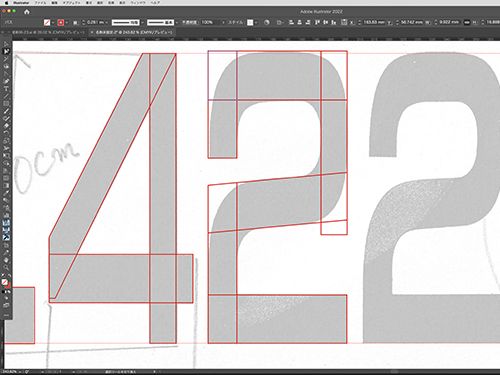Click the Y value 56.742 mm field

coord(411,22)
